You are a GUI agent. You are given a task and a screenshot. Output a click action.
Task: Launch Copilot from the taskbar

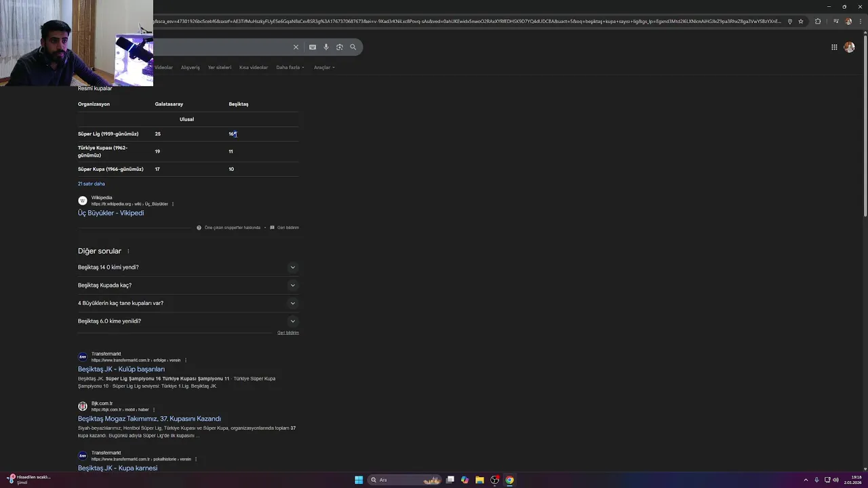[465, 480]
